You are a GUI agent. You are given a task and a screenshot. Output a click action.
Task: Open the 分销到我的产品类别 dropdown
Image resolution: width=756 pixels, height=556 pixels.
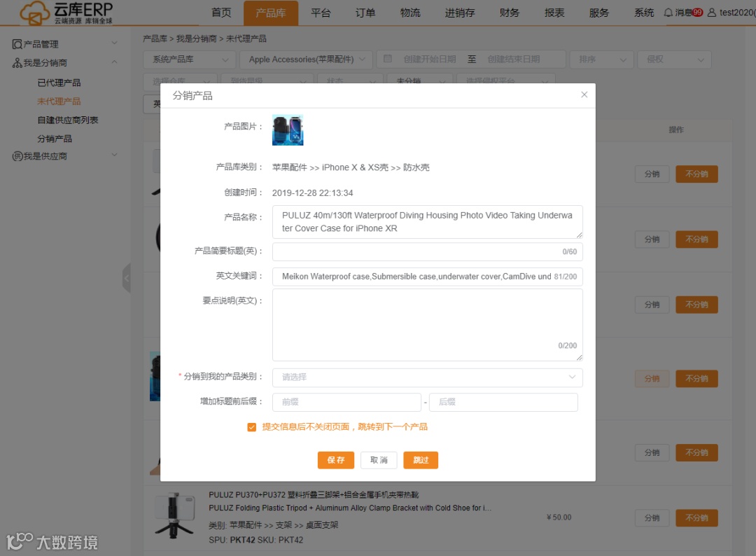[x=427, y=377]
